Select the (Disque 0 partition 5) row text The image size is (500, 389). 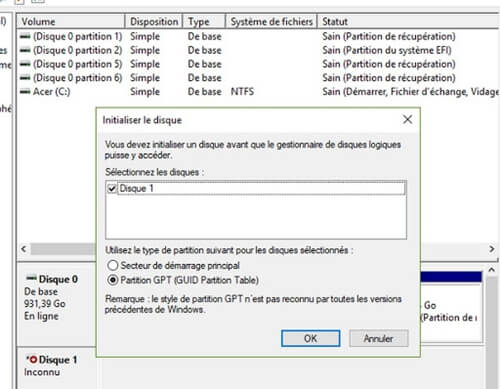coord(77,64)
